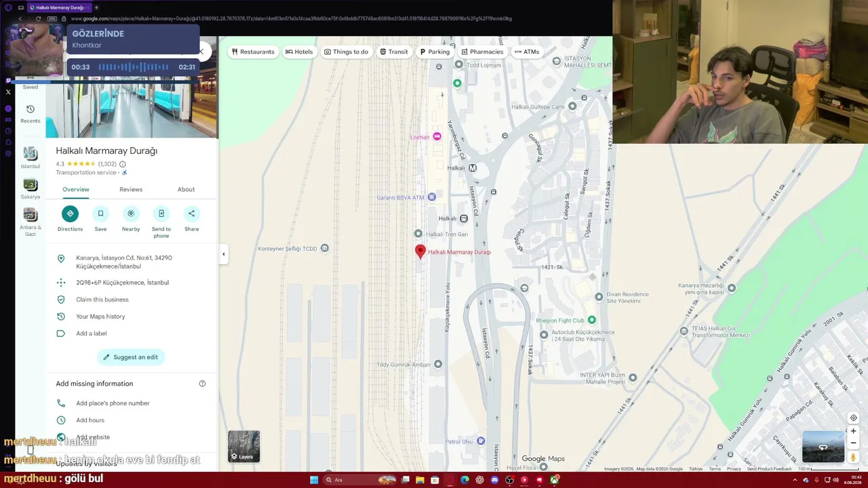Open the Layers map type switcher

click(x=243, y=446)
